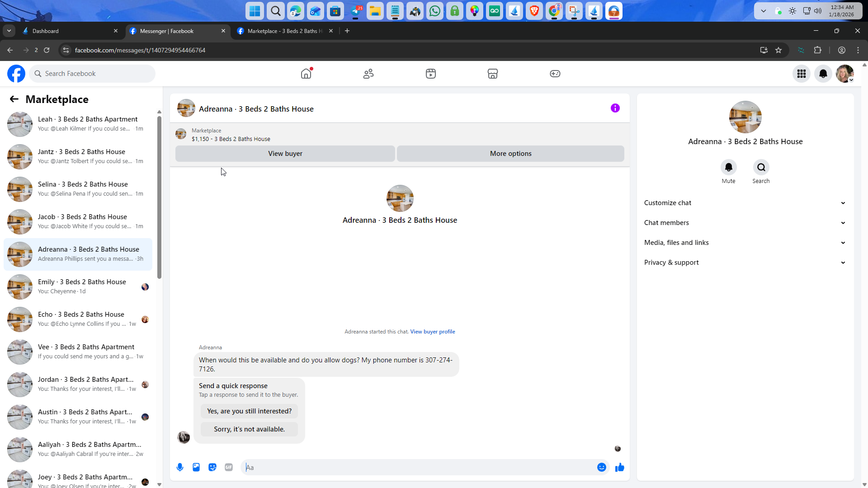Image resolution: width=868 pixels, height=488 pixels.
Task: Open the Emily 3 Beds conversation
Action: click(x=81, y=286)
